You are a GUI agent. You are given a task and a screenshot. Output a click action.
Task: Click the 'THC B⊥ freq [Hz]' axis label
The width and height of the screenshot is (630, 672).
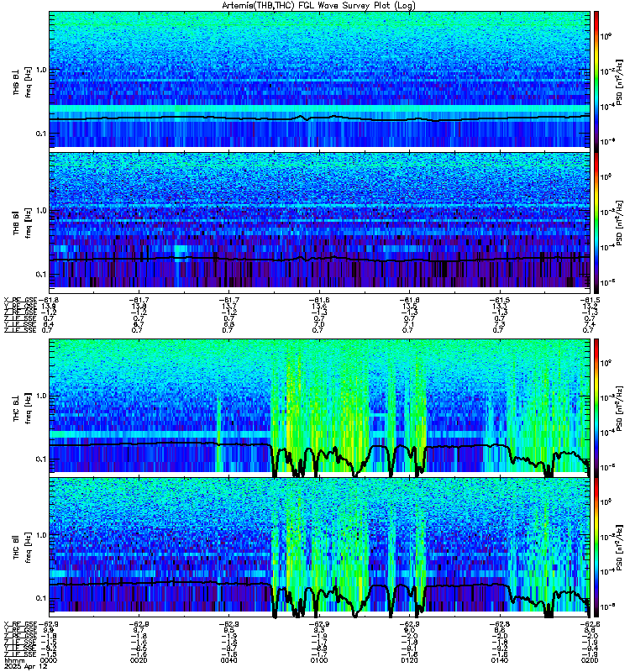tap(23, 408)
